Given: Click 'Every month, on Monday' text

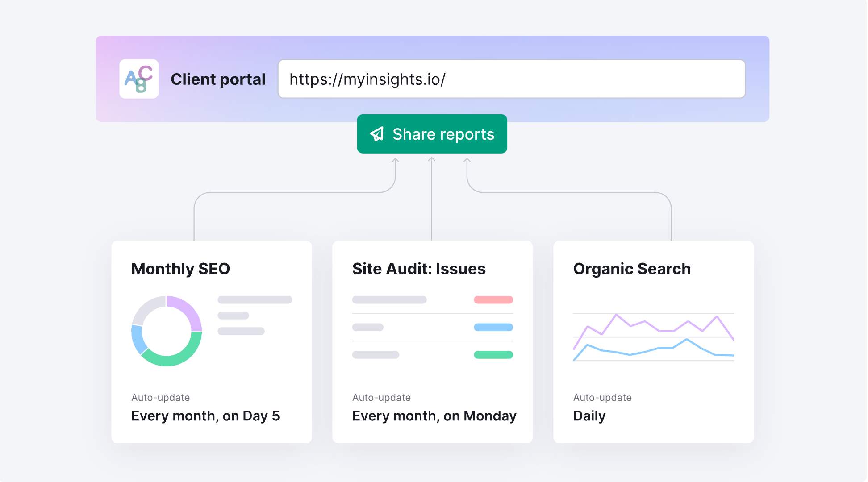Looking at the screenshot, I should 434,416.
